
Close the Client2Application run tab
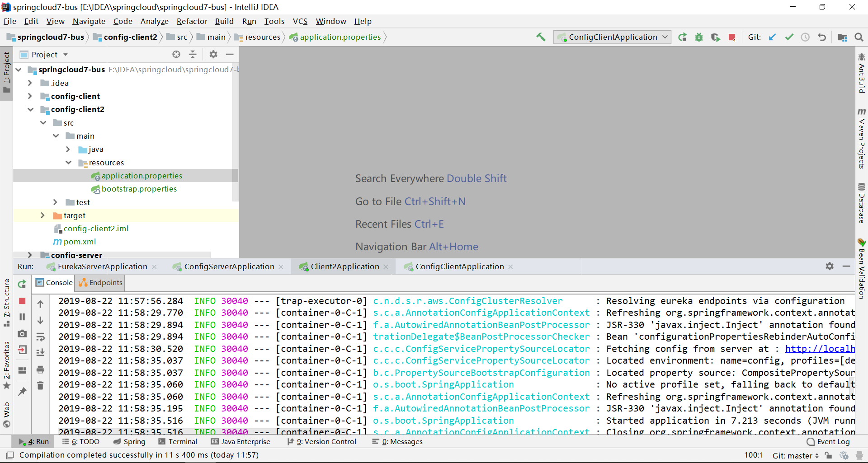[386, 267]
